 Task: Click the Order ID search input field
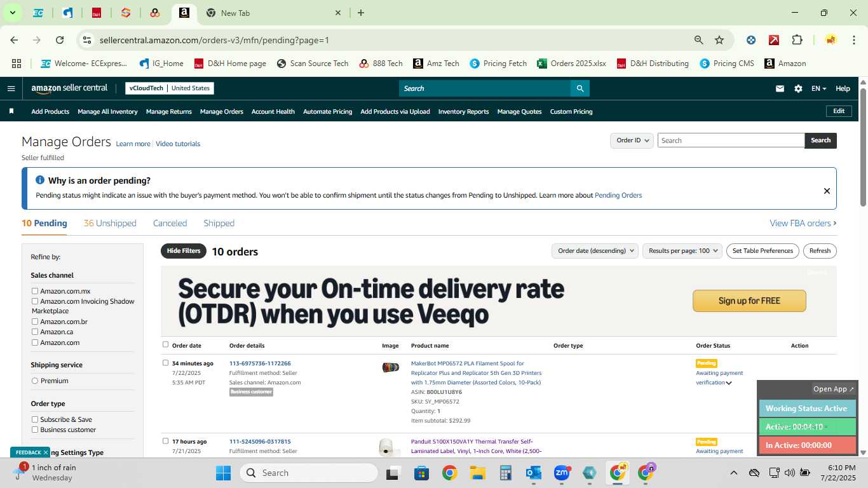click(731, 140)
